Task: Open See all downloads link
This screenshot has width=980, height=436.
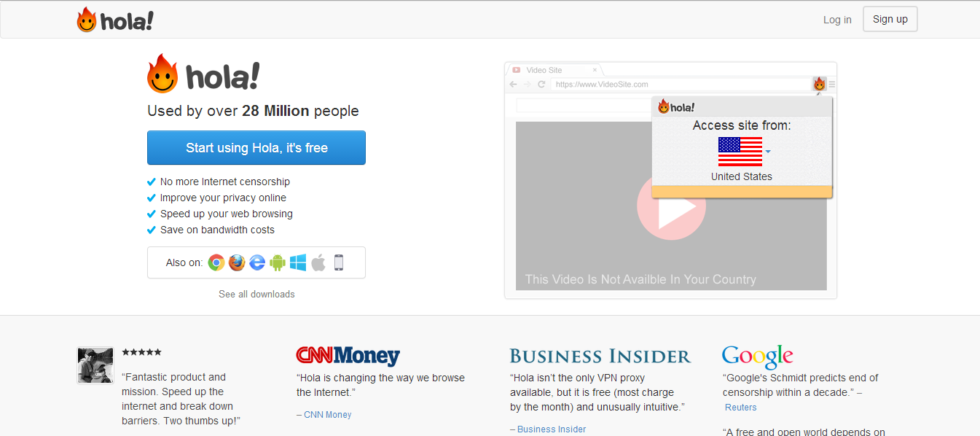Action: (256, 295)
